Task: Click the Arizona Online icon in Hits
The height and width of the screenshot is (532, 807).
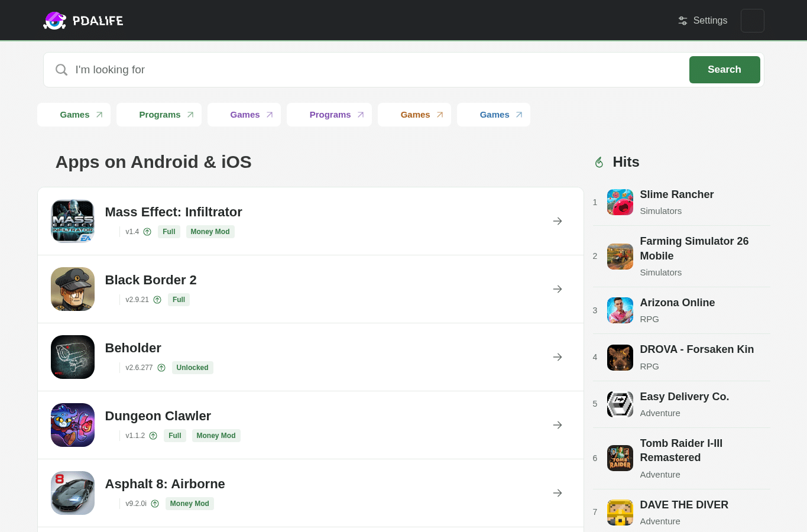Action: (620, 310)
